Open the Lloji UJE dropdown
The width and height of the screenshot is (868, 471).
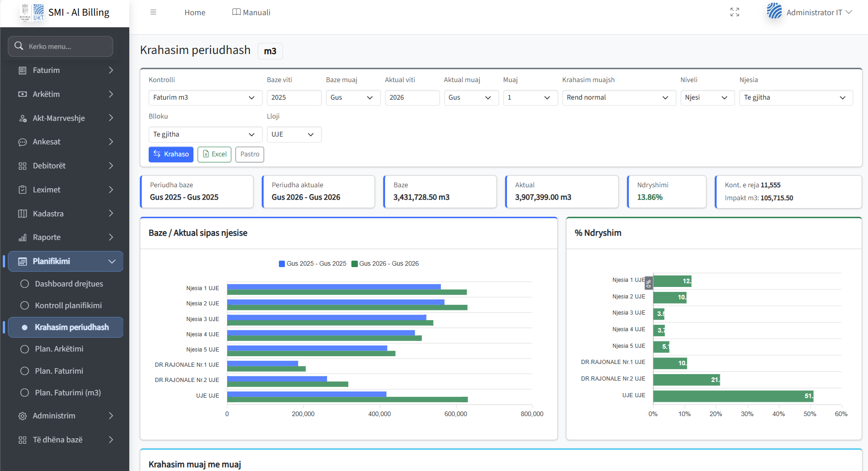(x=294, y=135)
